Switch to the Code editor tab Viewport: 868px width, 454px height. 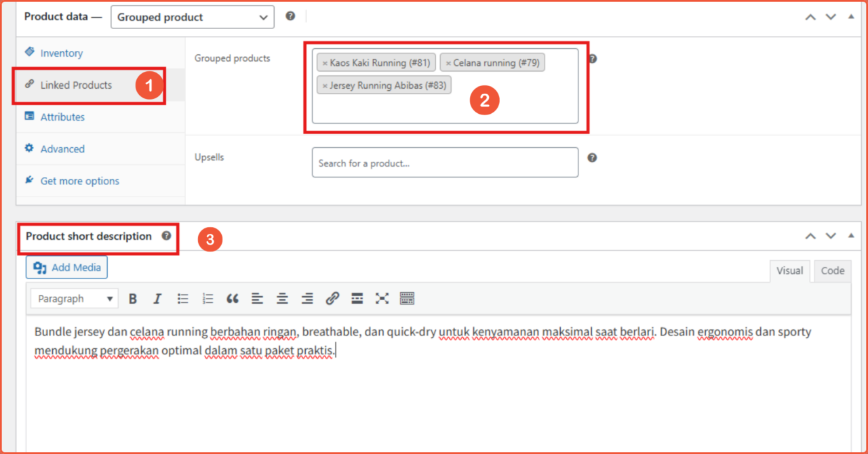(832, 270)
